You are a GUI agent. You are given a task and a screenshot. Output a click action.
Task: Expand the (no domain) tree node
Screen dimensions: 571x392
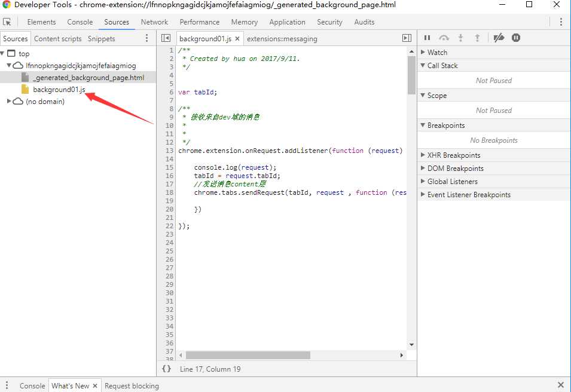[9, 101]
